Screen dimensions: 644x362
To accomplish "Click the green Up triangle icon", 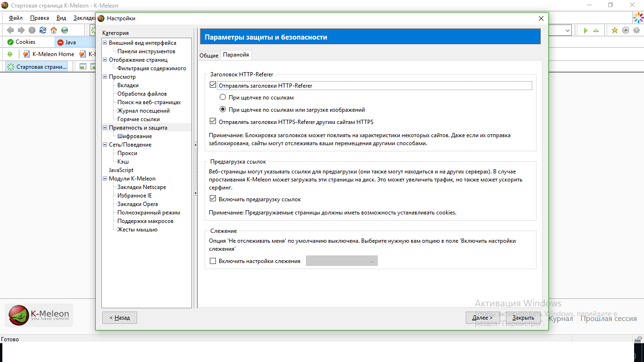I will tap(596, 30).
